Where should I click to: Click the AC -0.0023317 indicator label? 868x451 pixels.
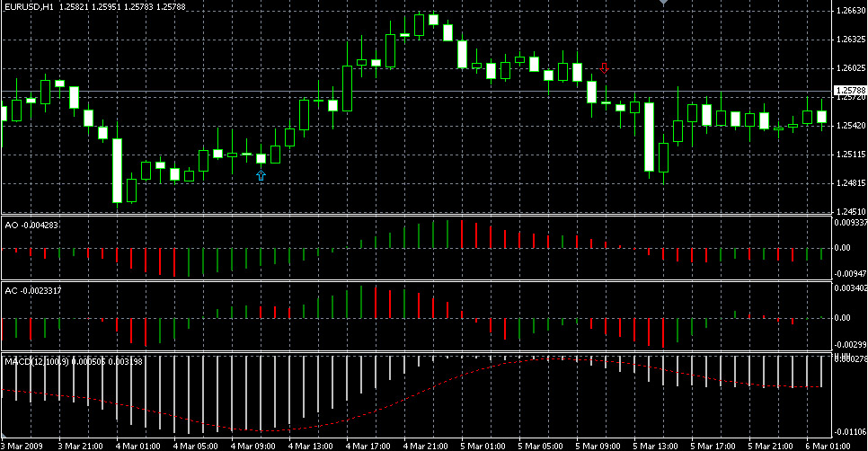[32, 290]
